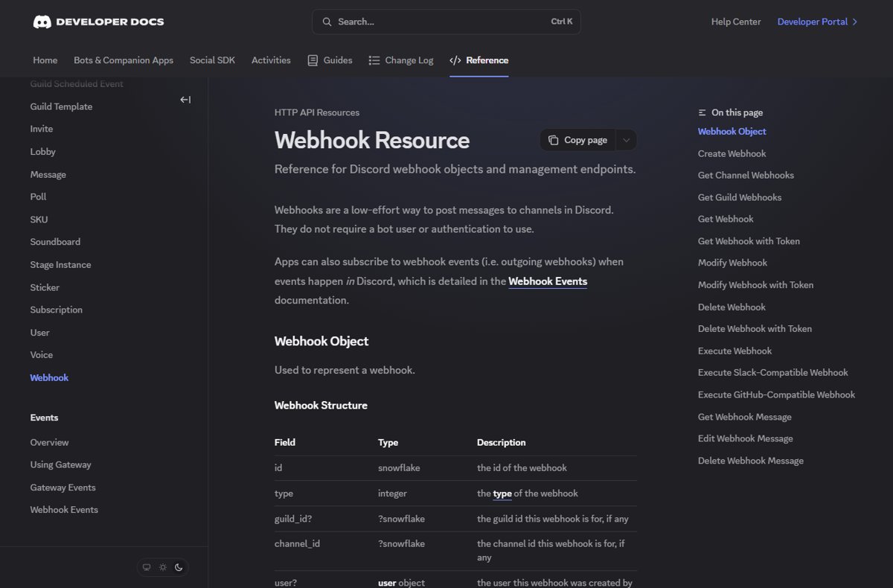Screen dimensions: 893x588
Task: Open Stage Instance in sidebar
Action: click(x=60, y=265)
